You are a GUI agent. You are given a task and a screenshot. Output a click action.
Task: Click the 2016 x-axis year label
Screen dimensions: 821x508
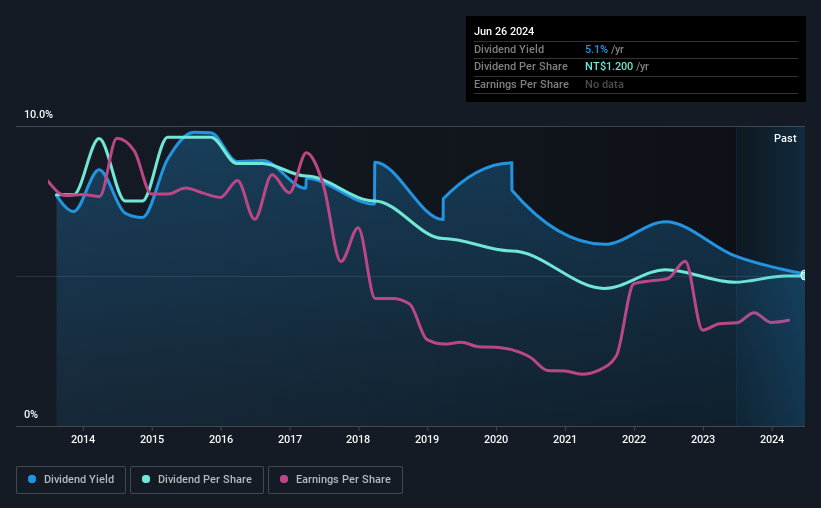pos(221,439)
